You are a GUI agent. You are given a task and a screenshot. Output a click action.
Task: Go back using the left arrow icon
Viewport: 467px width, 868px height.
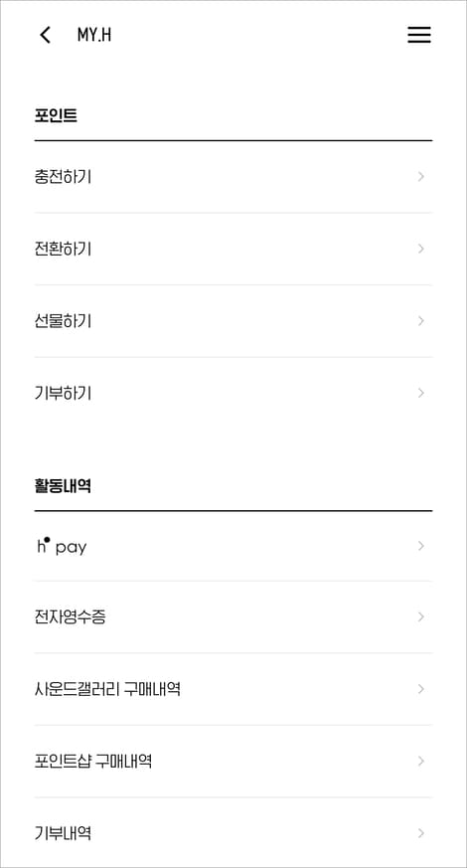[x=45, y=35]
